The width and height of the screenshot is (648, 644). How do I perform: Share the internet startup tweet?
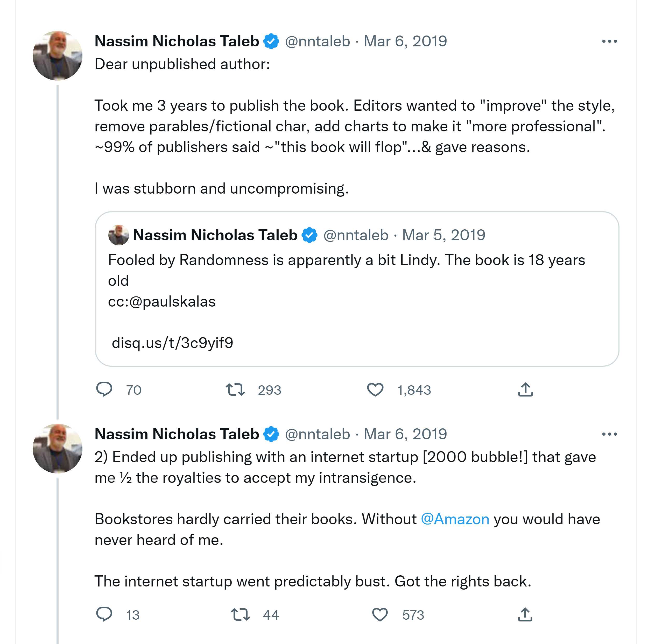coord(525,614)
